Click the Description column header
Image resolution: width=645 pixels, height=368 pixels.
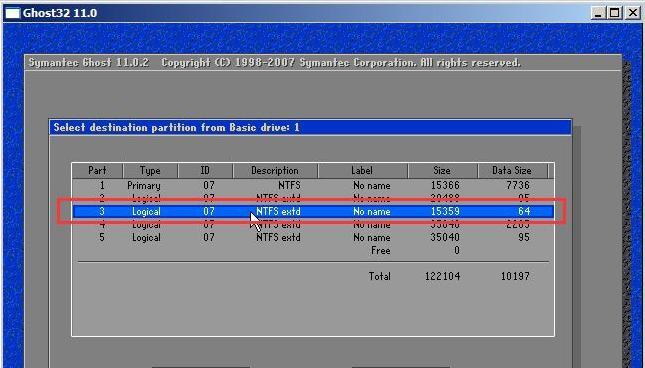point(275,171)
